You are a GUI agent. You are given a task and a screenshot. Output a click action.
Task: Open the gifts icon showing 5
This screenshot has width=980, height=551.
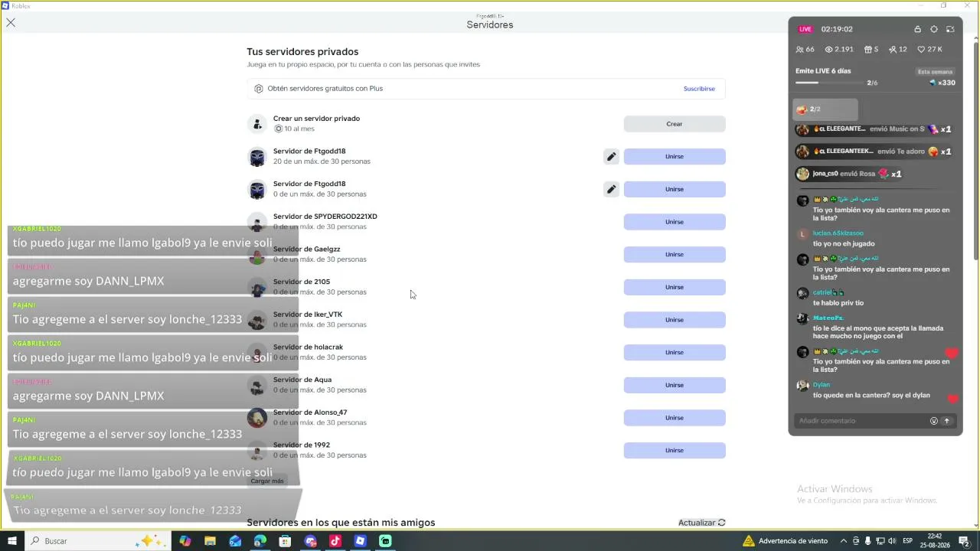tap(871, 50)
